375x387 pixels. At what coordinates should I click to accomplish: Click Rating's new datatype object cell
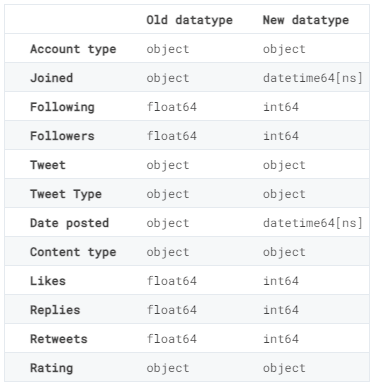point(284,368)
